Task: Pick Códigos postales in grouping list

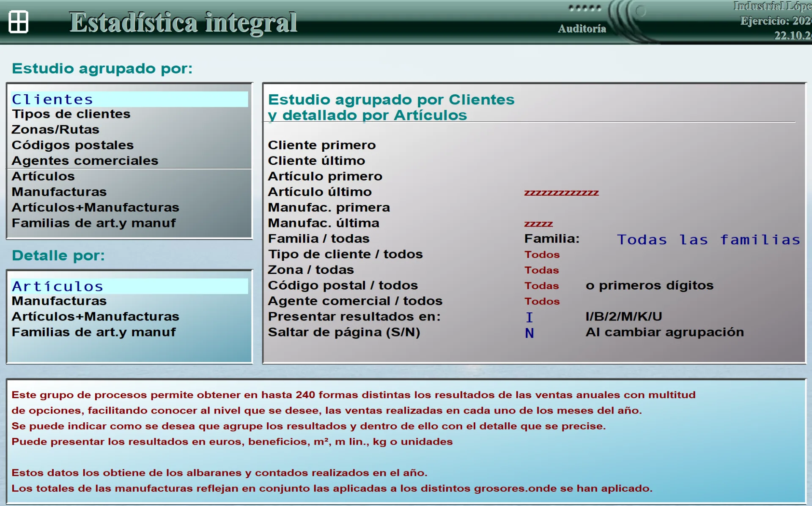Action: 73,145
